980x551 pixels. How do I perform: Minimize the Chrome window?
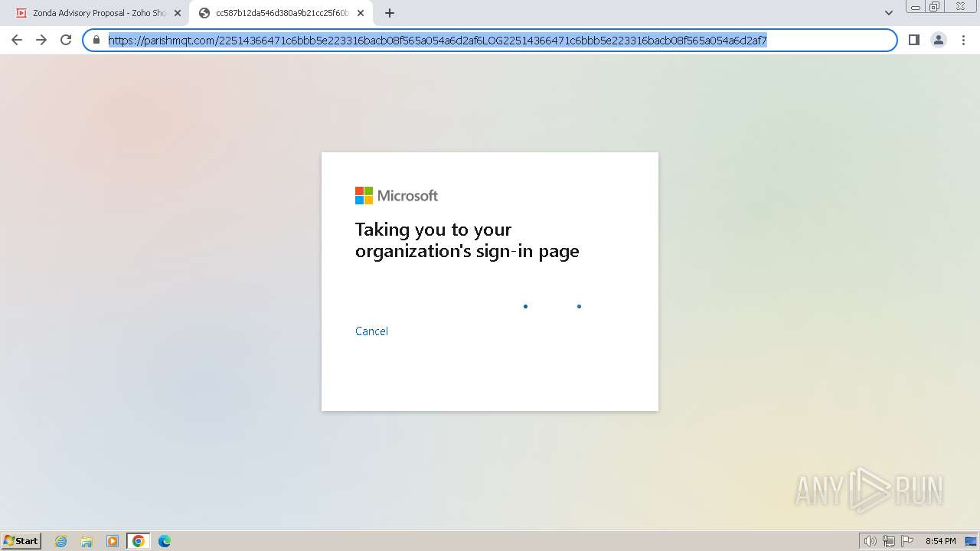tap(916, 6)
